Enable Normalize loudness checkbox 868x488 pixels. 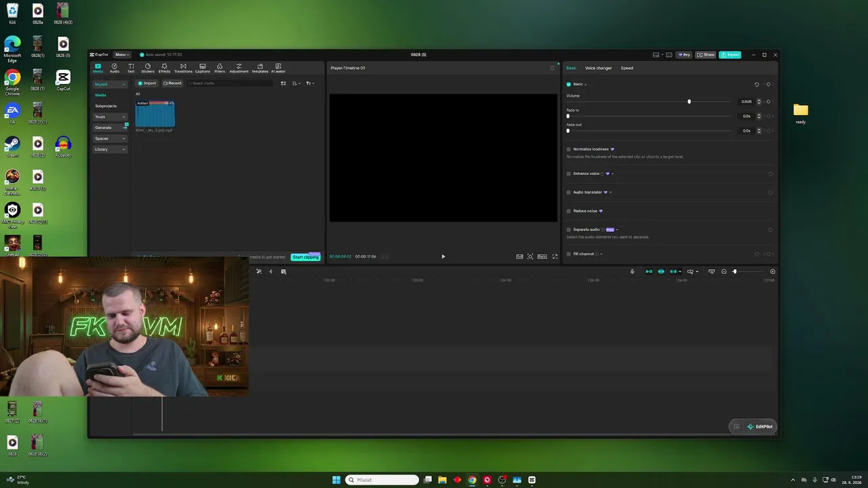(568, 149)
